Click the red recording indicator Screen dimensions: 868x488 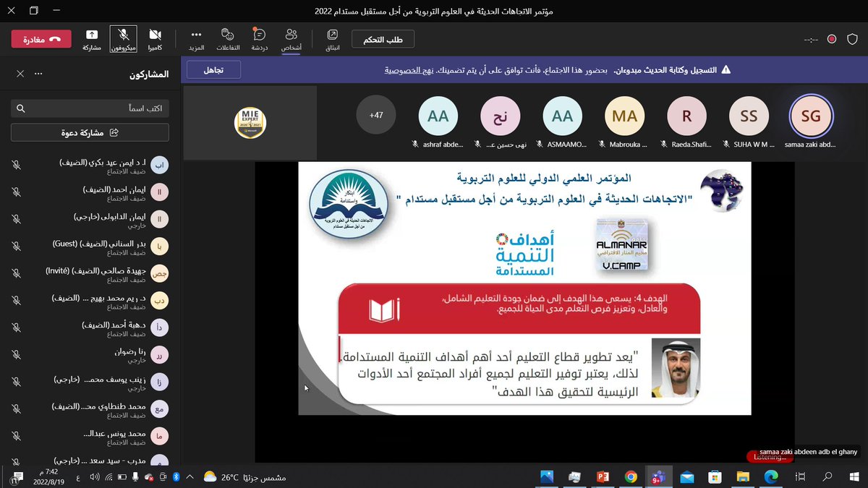pyautogui.click(x=833, y=39)
